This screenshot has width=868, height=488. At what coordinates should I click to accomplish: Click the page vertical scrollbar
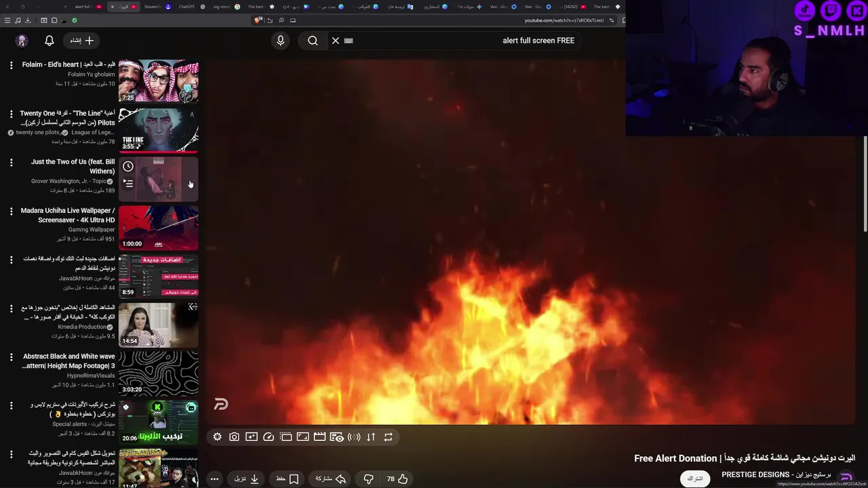(865, 184)
